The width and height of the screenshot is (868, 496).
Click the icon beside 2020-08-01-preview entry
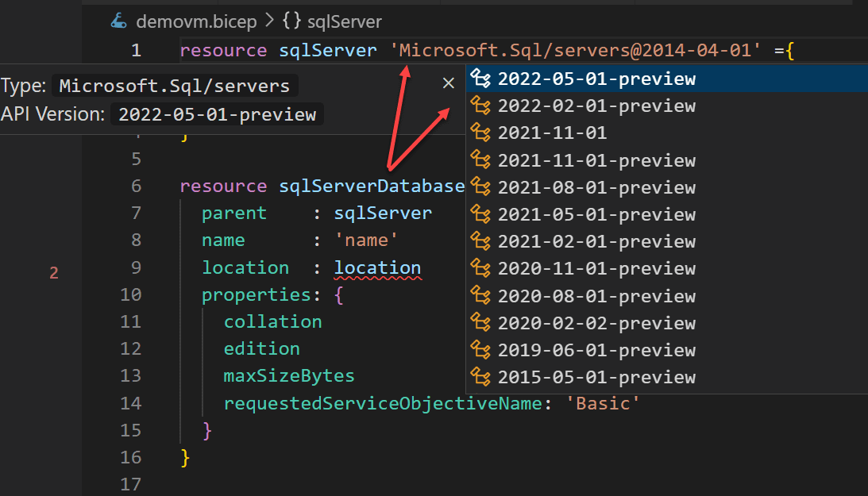click(x=480, y=296)
